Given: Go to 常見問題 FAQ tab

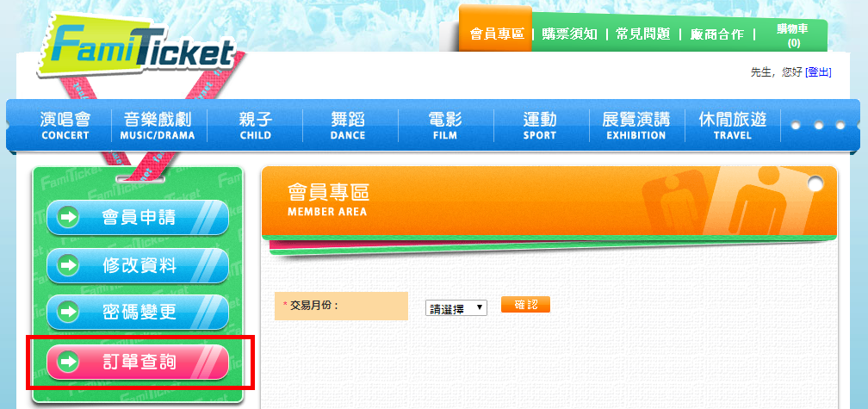Looking at the screenshot, I should point(642,34).
